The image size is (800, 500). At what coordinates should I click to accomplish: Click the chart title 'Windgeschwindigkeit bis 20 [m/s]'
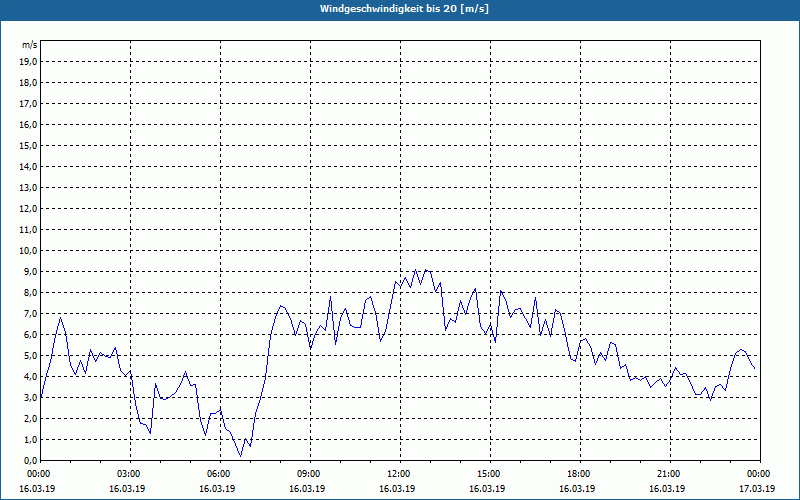pos(404,9)
